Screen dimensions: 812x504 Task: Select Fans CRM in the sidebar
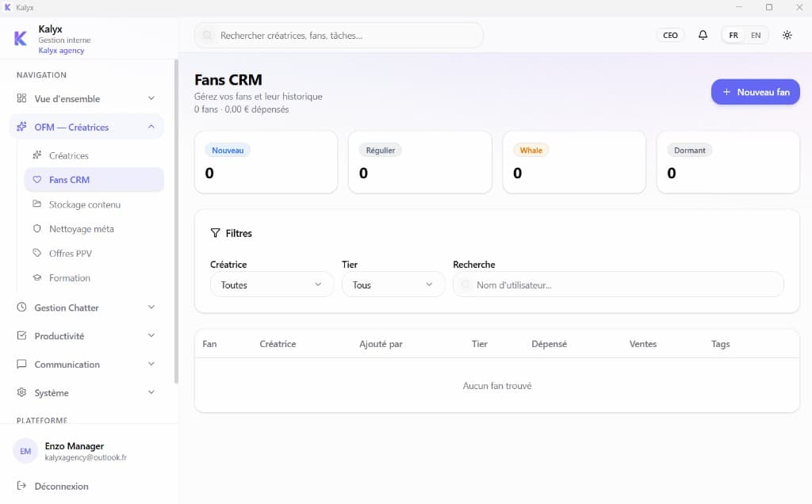tap(94, 180)
